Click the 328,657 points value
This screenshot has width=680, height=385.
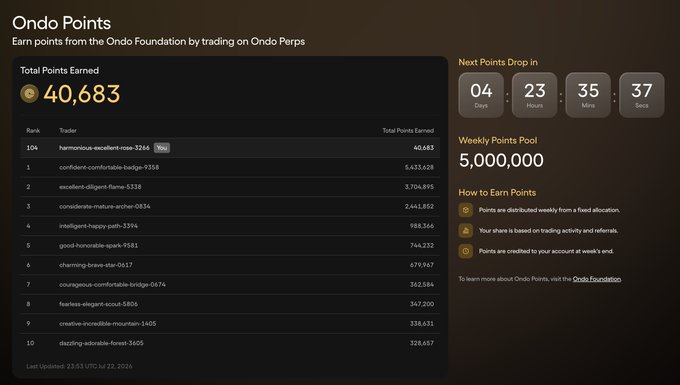click(x=422, y=343)
